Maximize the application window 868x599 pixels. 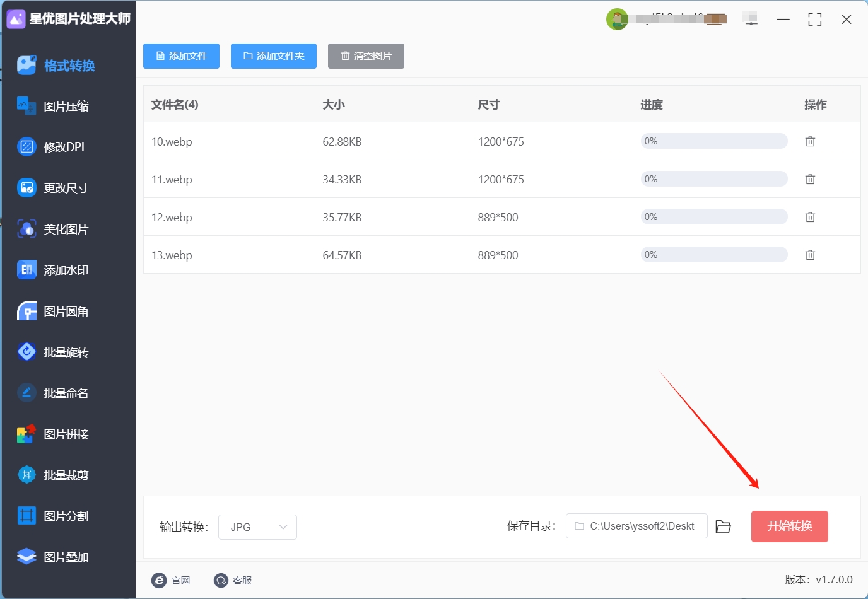tap(815, 20)
